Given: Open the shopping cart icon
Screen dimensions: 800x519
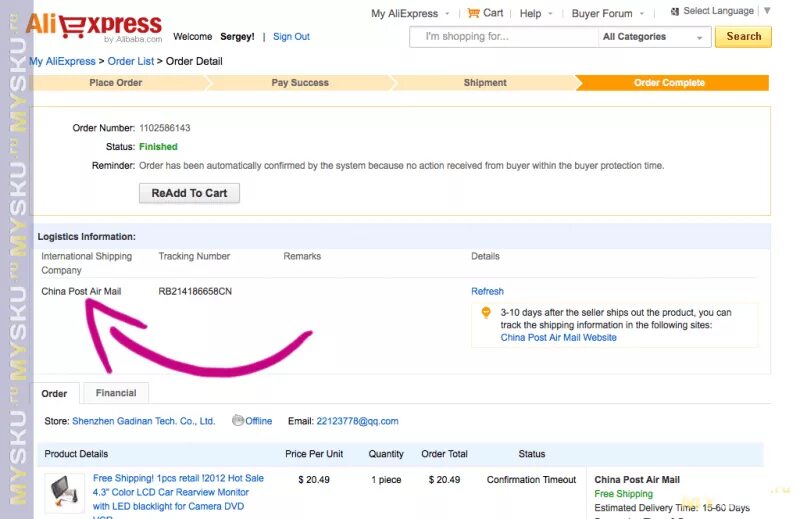Looking at the screenshot, I should (473, 13).
